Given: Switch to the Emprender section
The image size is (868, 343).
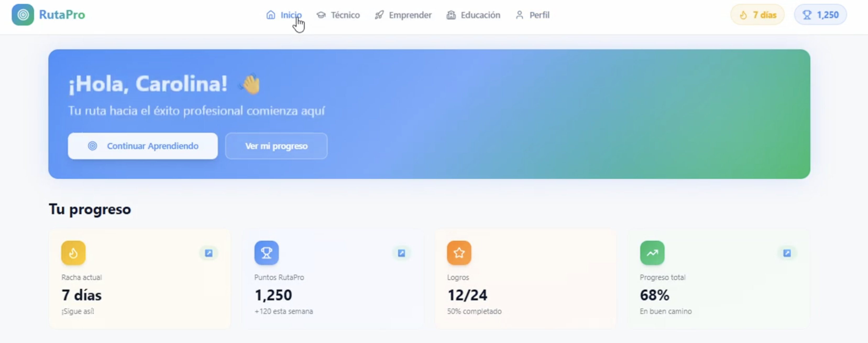Looking at the screenshot, I should (410, 15).
